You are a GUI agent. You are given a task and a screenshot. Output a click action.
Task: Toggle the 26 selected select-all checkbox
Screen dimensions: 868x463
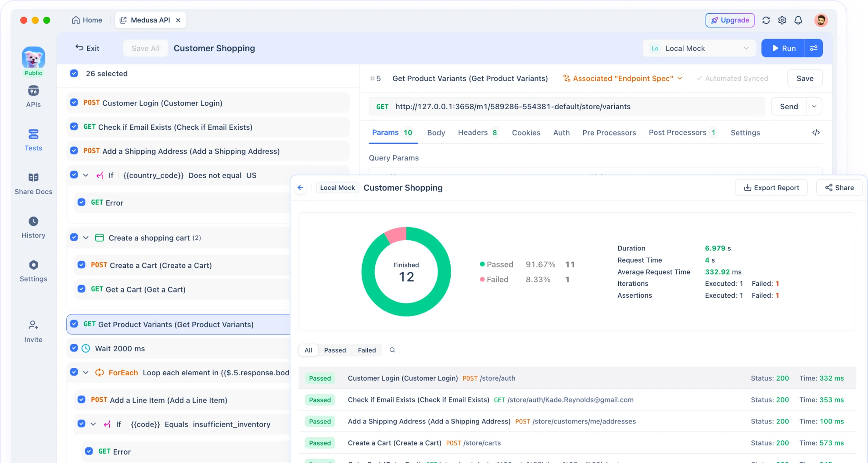(74, 73)
